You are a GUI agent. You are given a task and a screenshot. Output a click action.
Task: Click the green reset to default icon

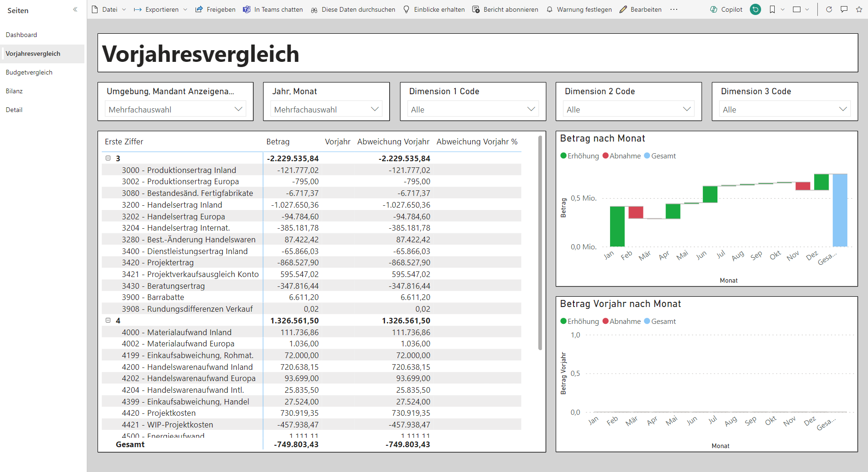pyautogui.click(x=755, y=9)
